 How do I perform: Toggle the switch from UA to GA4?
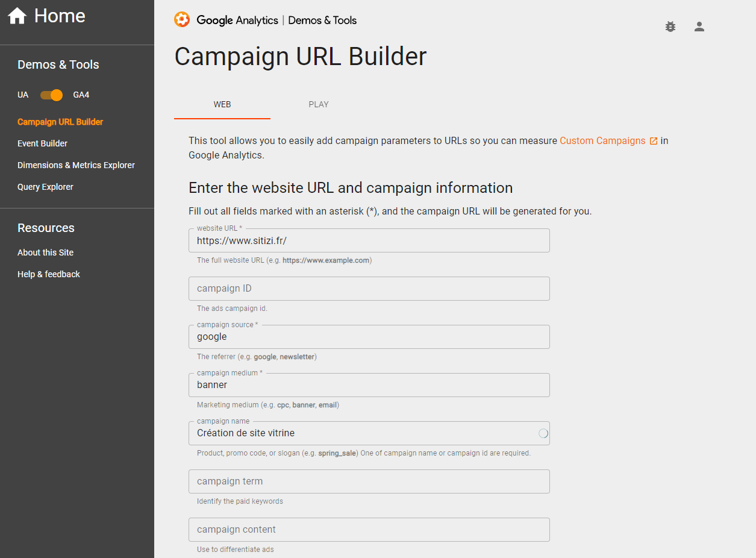51,95
